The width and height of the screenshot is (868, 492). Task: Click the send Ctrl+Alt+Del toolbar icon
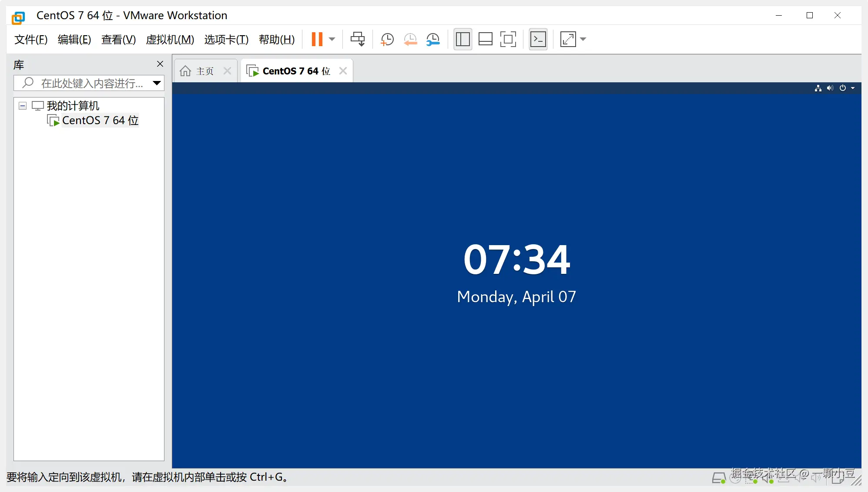point(358,39)
